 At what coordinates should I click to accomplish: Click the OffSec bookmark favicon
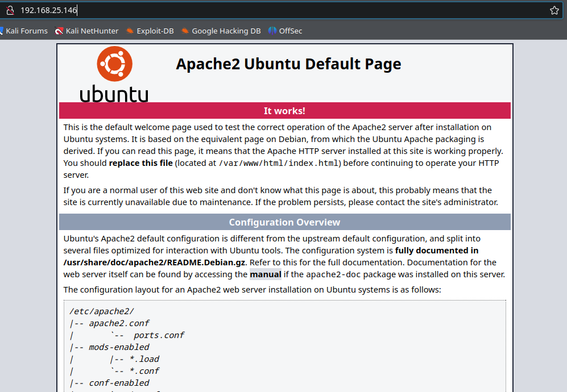click(272, 31)
